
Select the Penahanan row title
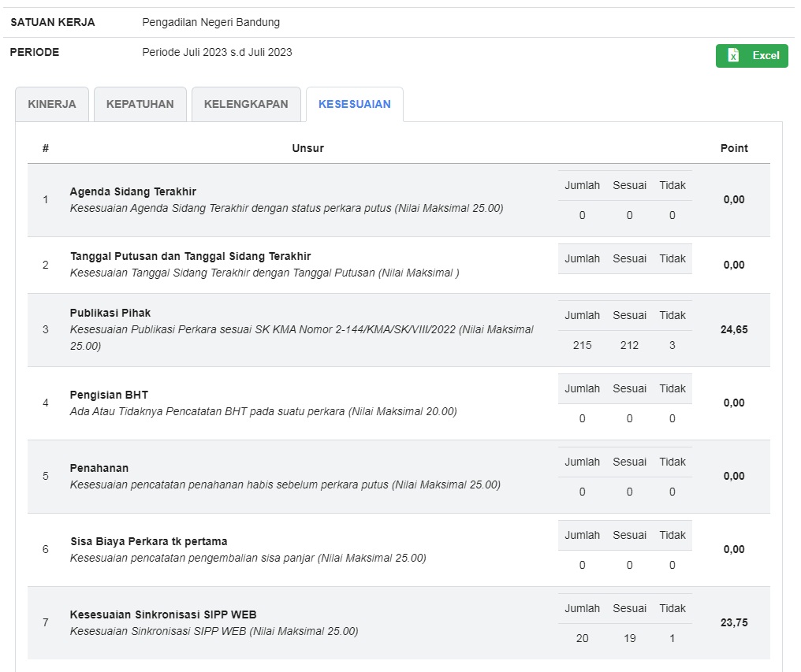click(99, 468)
